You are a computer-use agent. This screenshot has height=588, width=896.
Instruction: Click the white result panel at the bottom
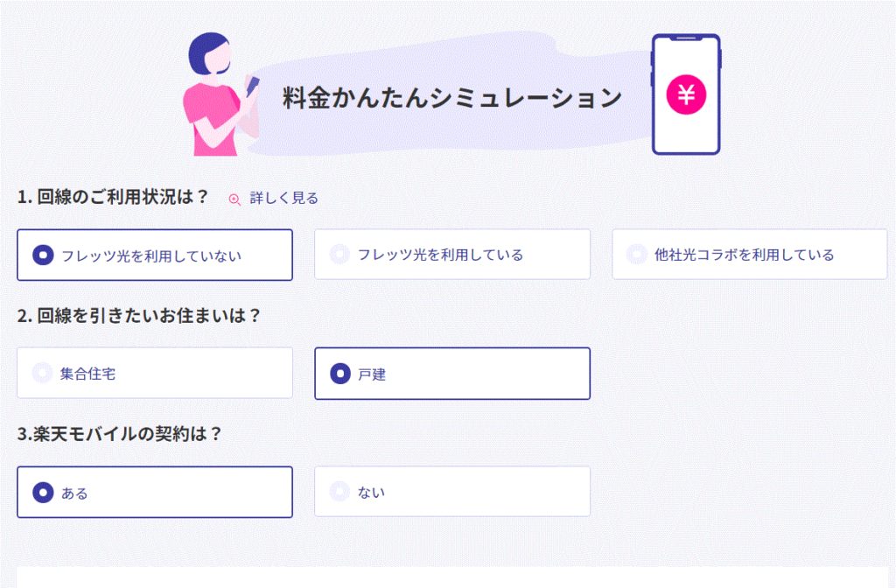tap(452, 577)
